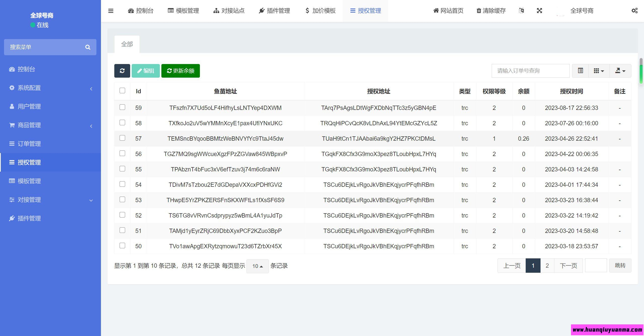Click 下一页 pagination button
Image resolution: width=644 pixels, height=336 pixels.
coord(568,265)
